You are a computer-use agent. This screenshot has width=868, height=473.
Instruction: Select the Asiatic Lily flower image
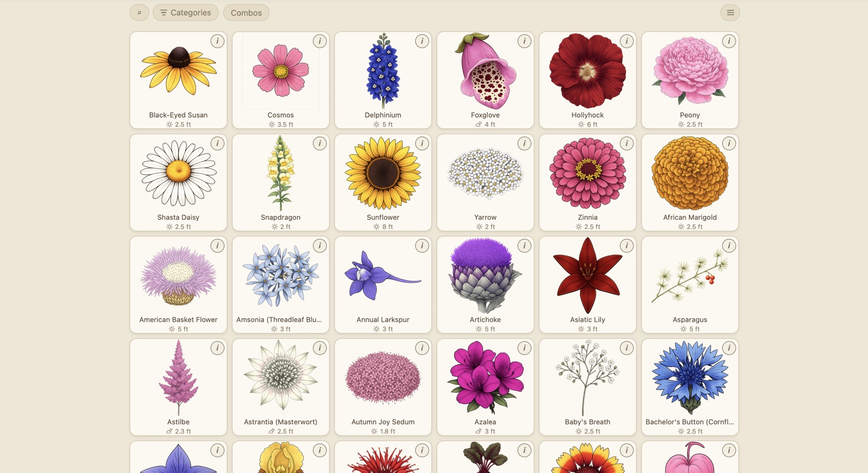[x=588, y=276]
